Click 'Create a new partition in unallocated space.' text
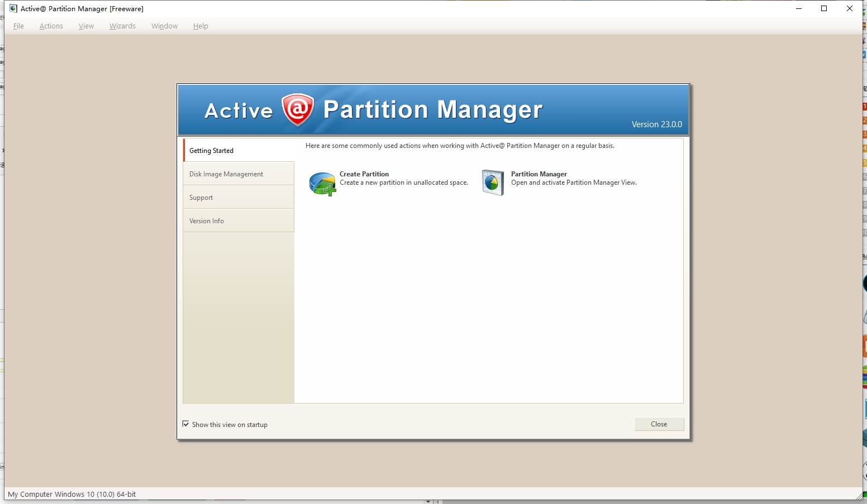Screen dimensions: 867x504 click(404, 183)
